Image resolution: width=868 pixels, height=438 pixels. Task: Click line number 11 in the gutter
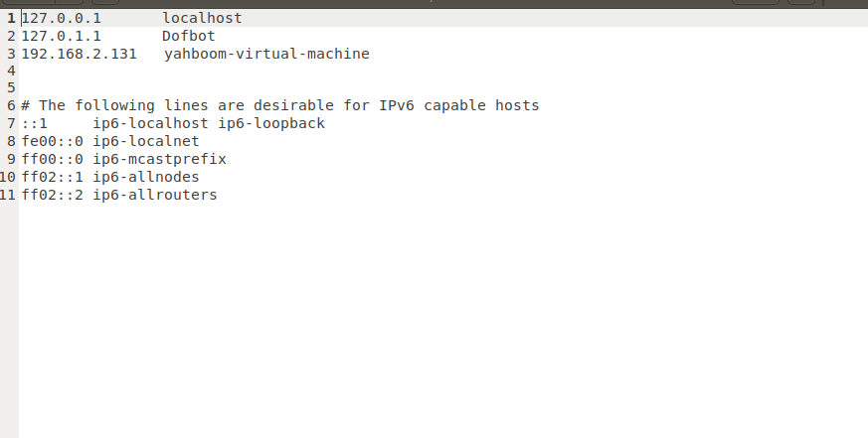pos(8,195)
